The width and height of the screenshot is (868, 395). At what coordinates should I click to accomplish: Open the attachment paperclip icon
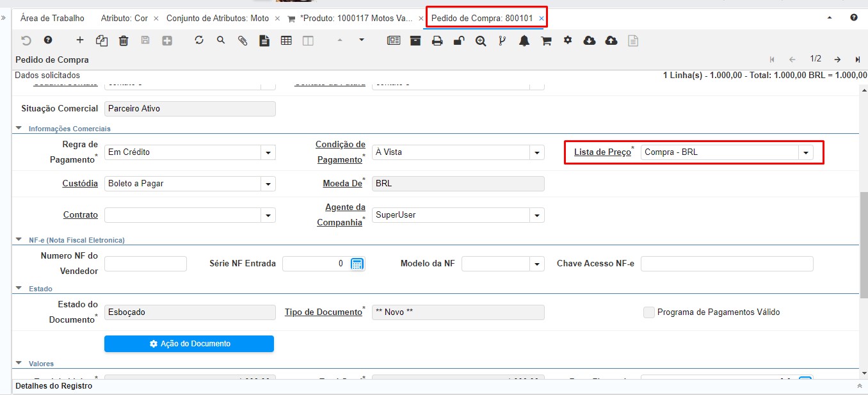tap(243, 40)
